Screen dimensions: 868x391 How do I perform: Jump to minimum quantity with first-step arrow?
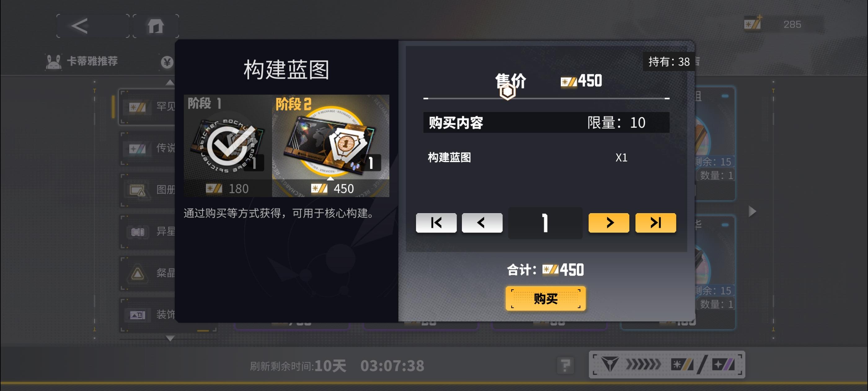[436, 223]
